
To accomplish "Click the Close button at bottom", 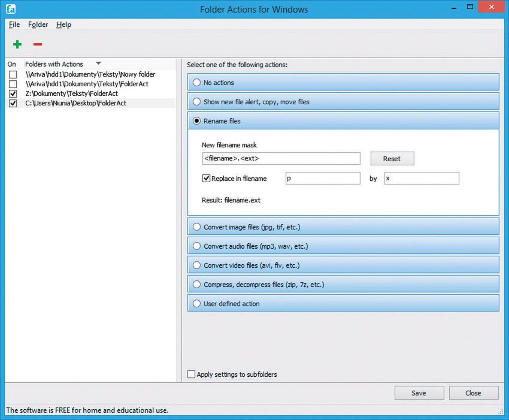I will click(474, 393).
